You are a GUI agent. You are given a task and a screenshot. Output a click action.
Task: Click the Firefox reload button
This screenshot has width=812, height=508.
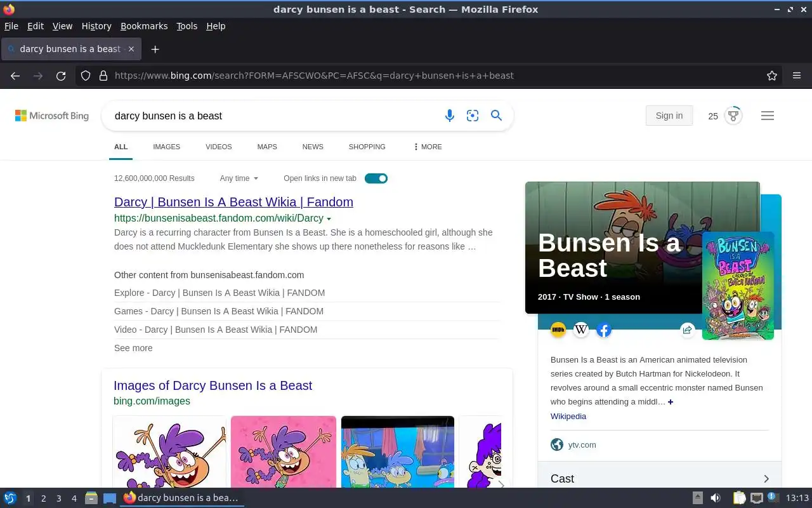coord(61,76)
